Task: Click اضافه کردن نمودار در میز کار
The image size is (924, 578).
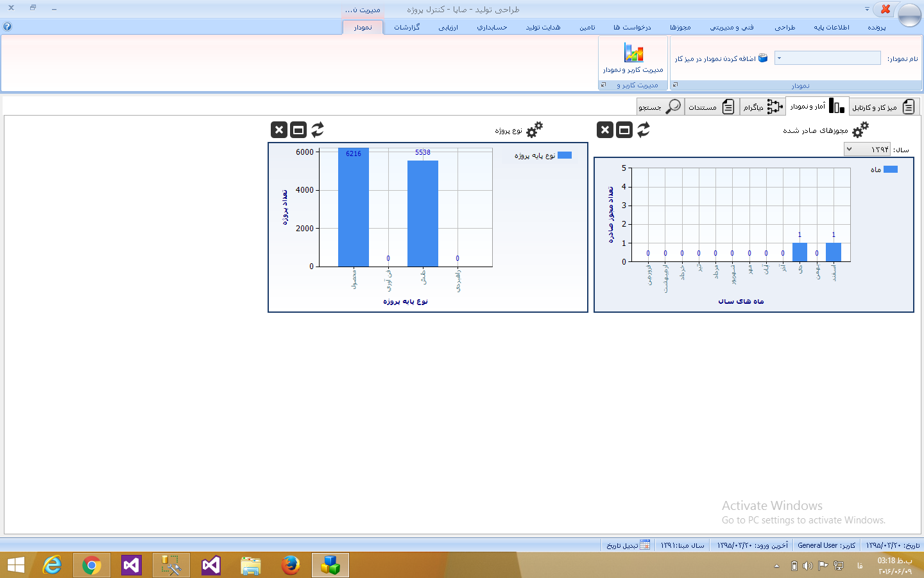Action: (721, 58)
